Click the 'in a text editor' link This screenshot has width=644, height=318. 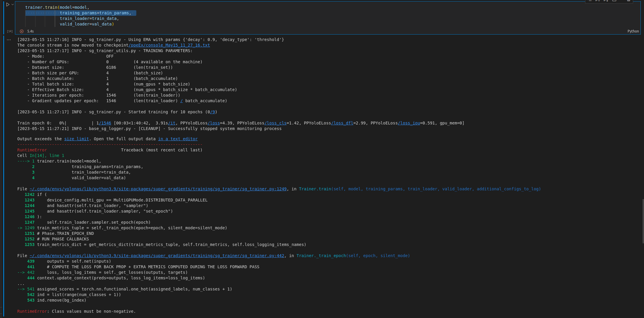pyautogui.click(x=178, y=139)
